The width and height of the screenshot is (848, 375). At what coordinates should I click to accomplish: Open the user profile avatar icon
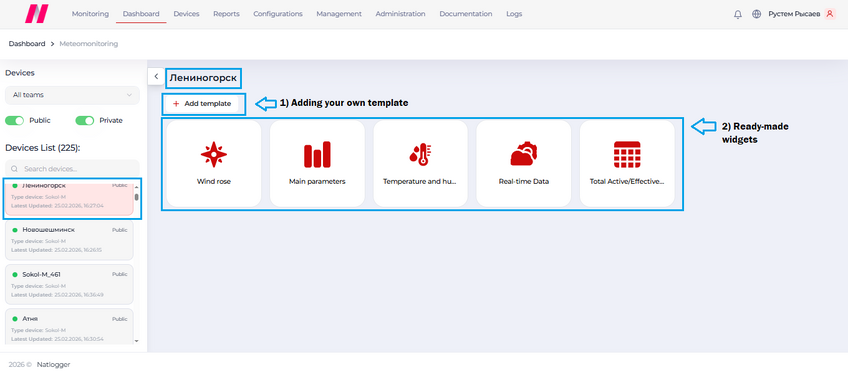[x=830, y=15]
